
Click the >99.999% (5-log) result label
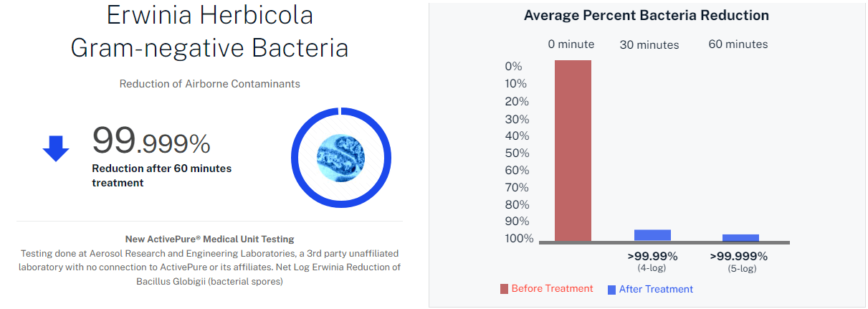click(739, 262)
